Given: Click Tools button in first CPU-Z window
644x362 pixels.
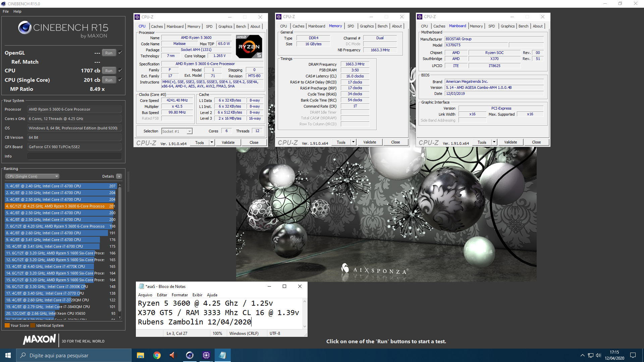Looking at the screenshot, I should tap(200, 142).
